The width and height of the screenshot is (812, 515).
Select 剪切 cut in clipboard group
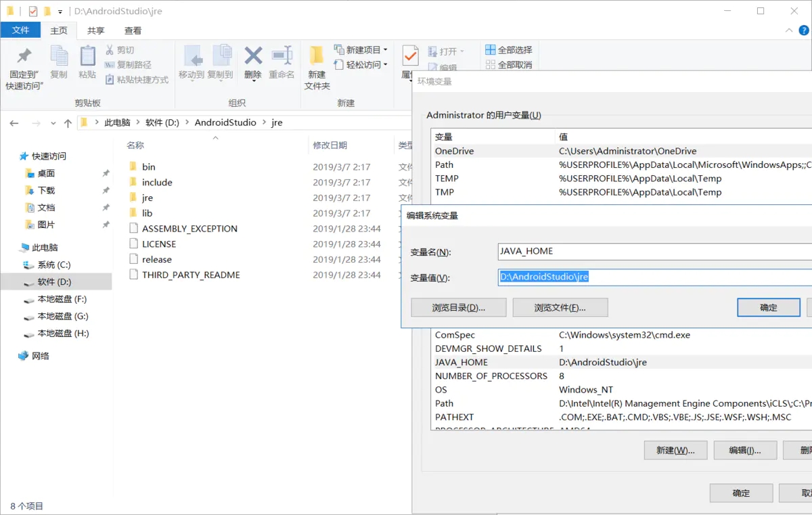(x=120, y=50)
